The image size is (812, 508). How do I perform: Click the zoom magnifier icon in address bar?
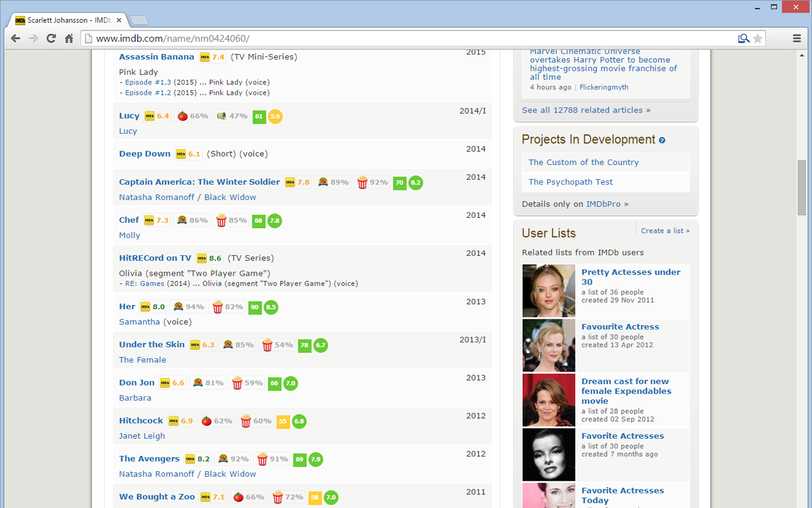743,39
